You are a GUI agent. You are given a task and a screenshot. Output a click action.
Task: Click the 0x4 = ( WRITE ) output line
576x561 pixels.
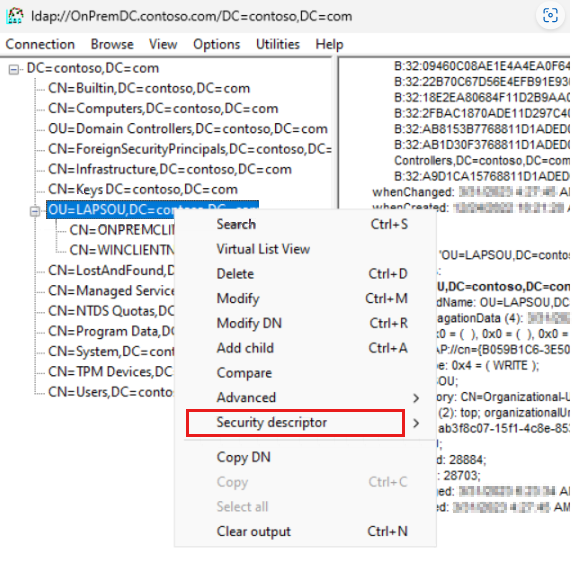click(x=489, y=365)
